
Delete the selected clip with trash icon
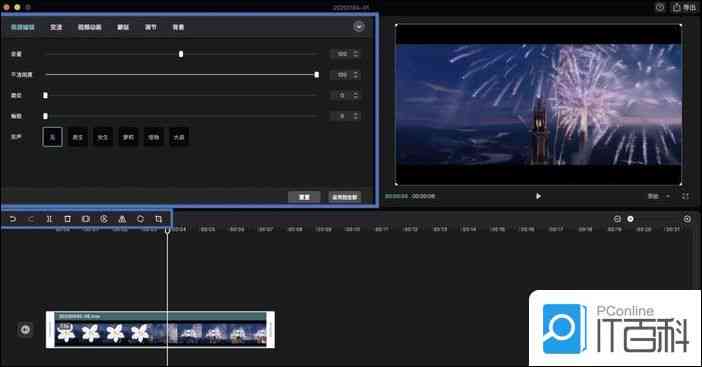coord(68,219)
